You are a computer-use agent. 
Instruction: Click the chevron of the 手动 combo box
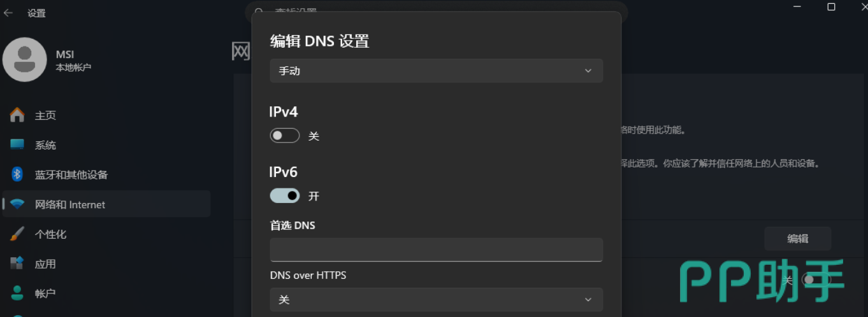tap(588, 71)
